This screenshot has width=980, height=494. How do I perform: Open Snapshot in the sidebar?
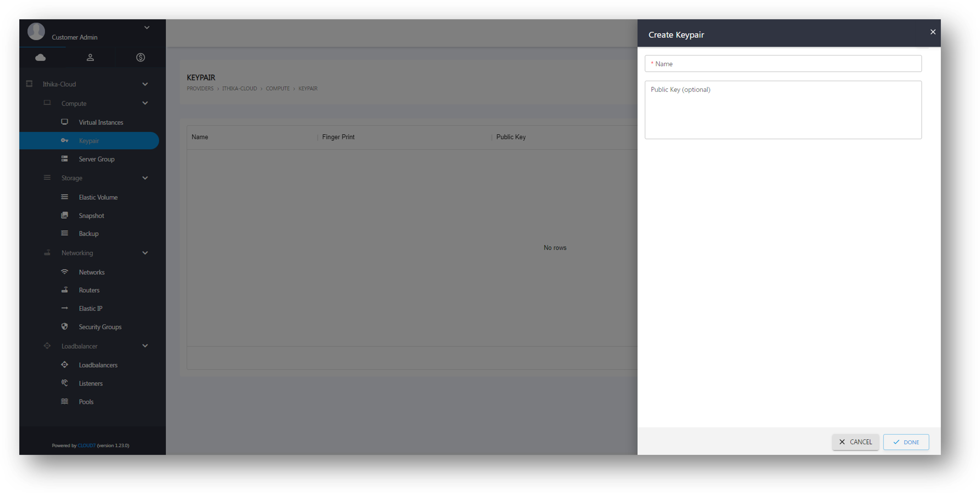91,215
